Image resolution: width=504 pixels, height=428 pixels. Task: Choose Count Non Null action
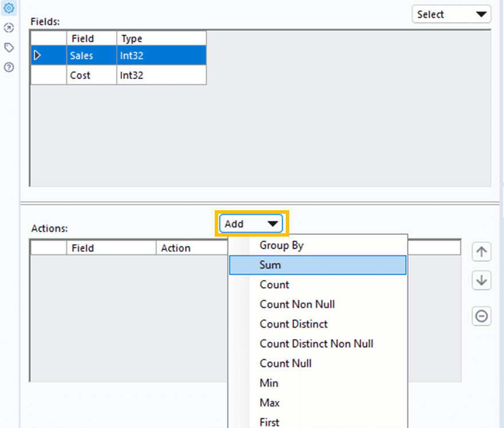297,304
